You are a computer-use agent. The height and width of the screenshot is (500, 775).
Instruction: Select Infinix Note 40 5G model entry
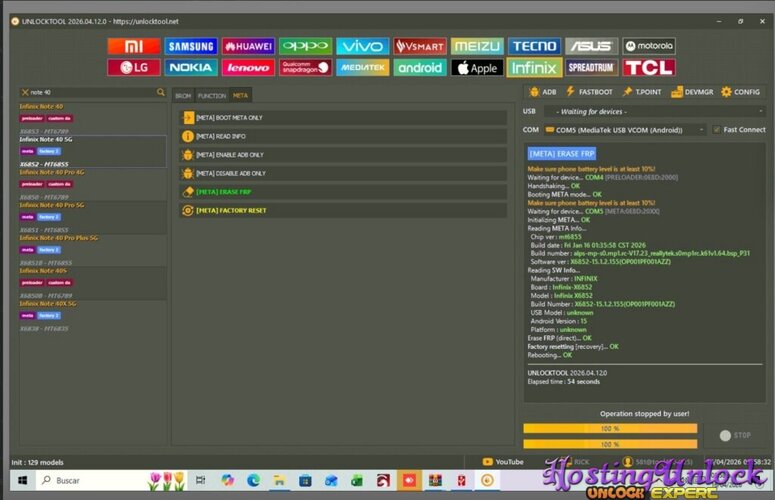(x=93, y=152)
